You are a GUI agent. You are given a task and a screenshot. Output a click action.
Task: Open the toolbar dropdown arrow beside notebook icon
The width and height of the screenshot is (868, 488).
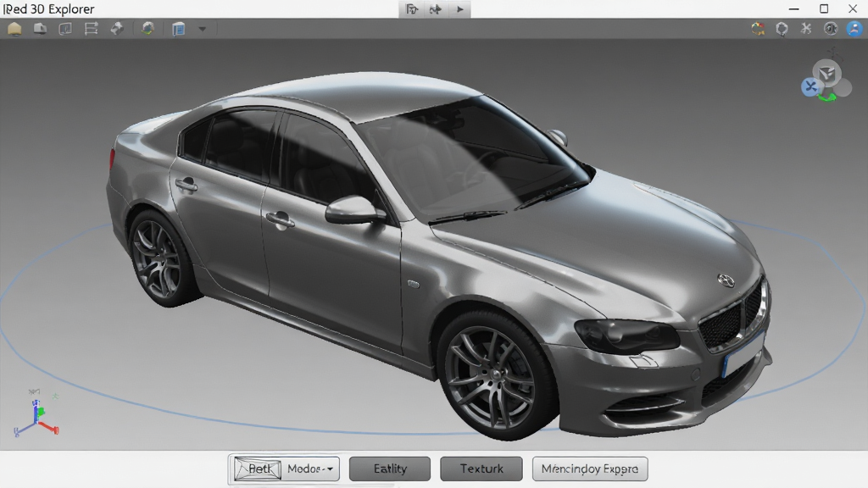pos(202,29)
